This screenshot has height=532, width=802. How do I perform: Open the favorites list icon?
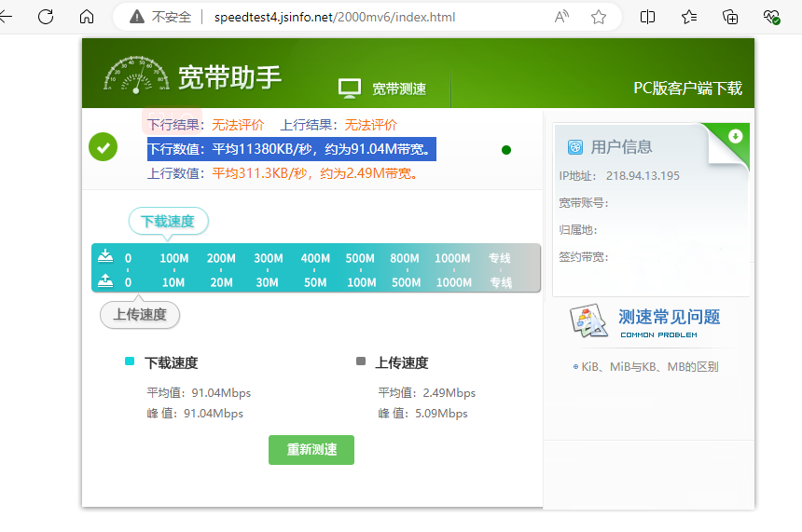pos(689,17)
